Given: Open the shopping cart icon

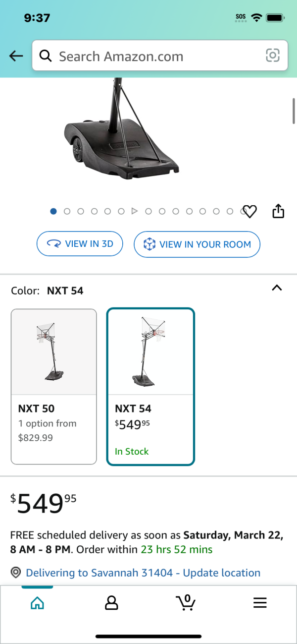Looking at the screenshot, I should [x=186, y=602].
